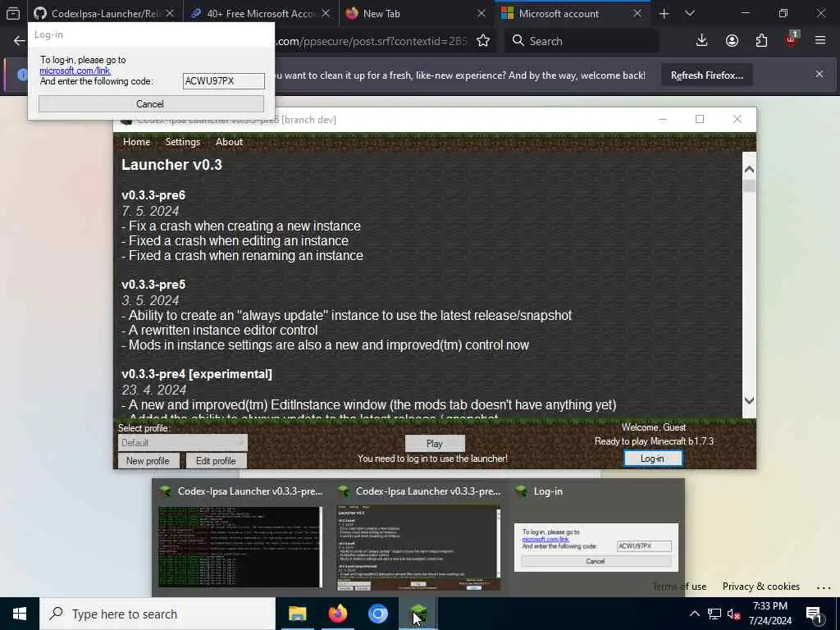Open the launcher Settings menu
Viewport: 840px width, 630px height.
click(183, 142)
